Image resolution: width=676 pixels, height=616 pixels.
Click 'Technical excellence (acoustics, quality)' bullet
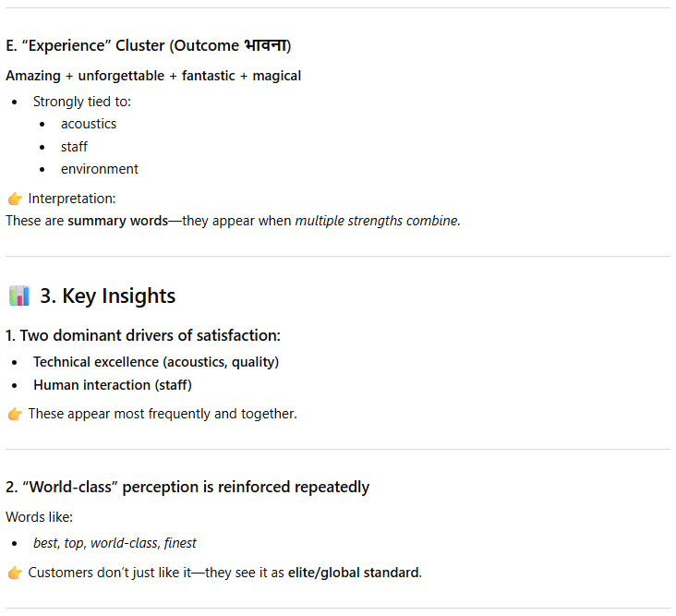point(156,362)
